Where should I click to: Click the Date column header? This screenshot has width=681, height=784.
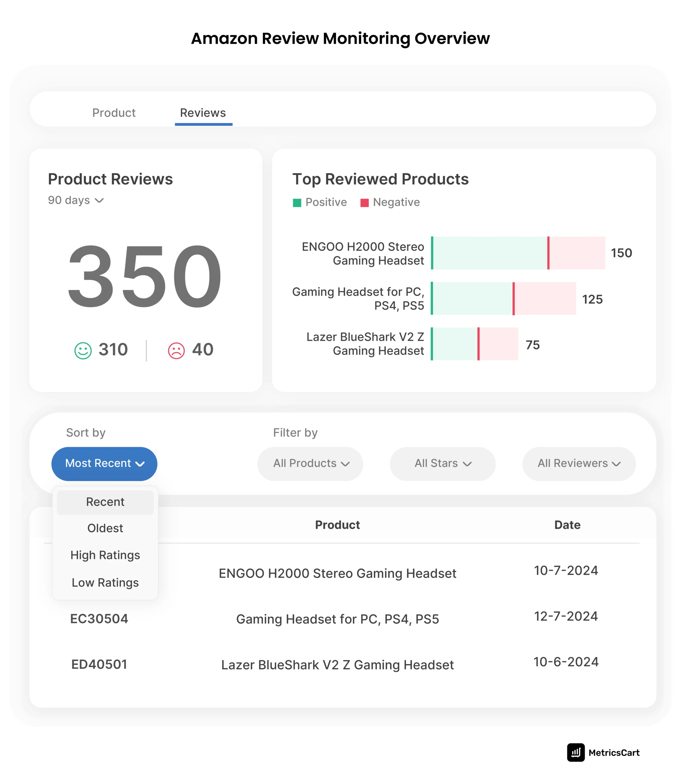pyautogui.click(x=567, y=525)
